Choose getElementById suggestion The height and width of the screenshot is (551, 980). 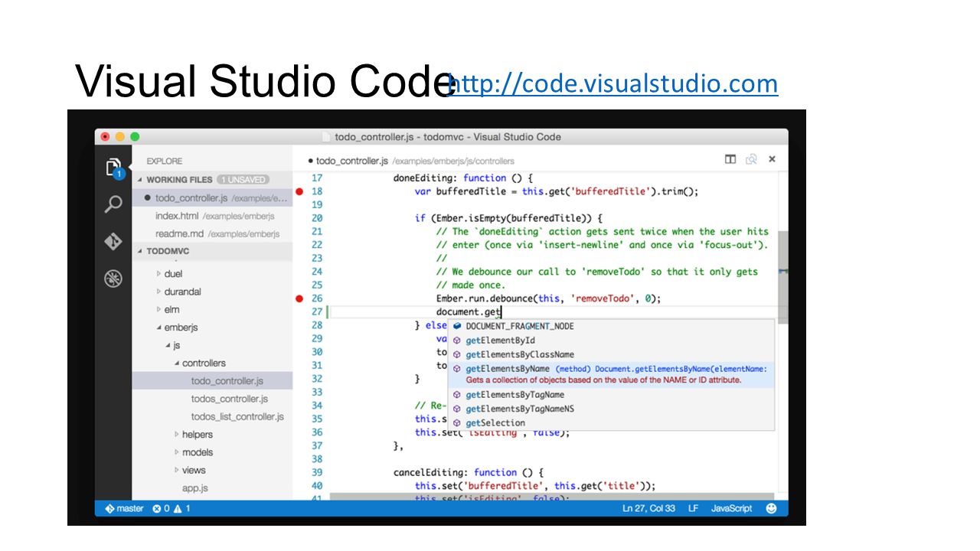click(x=611, y=341)
